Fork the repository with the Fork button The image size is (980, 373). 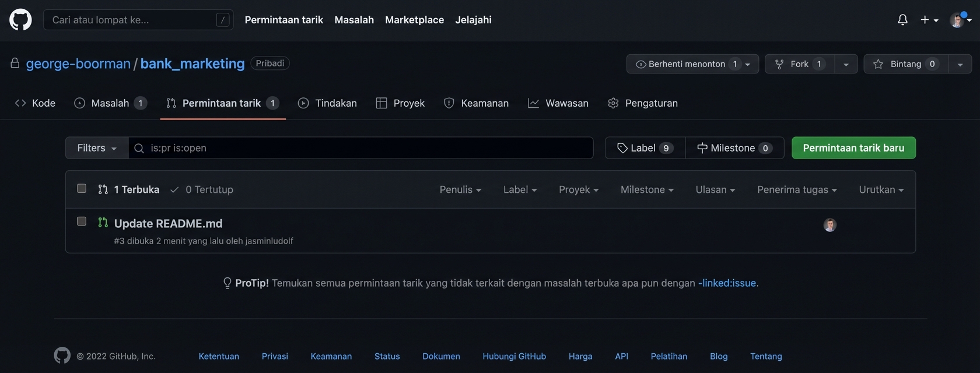click(x=800, y=64)
